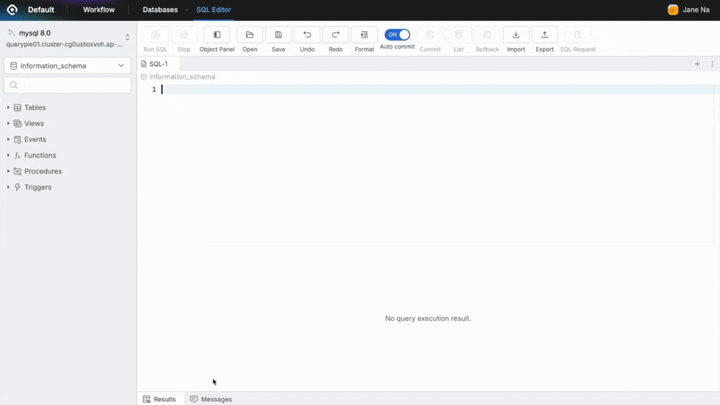Click the SQL Request icon
Screen dimensions: 720x405
point(578,35)
